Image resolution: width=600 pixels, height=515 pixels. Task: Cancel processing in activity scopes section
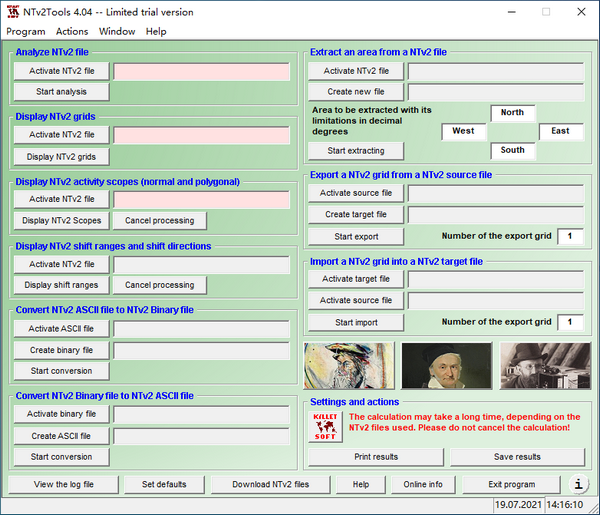point(160,221)
